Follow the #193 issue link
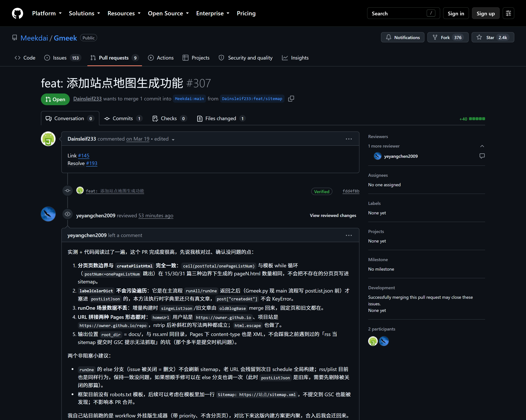Screen dimensions: 526x420 point(92,163)
